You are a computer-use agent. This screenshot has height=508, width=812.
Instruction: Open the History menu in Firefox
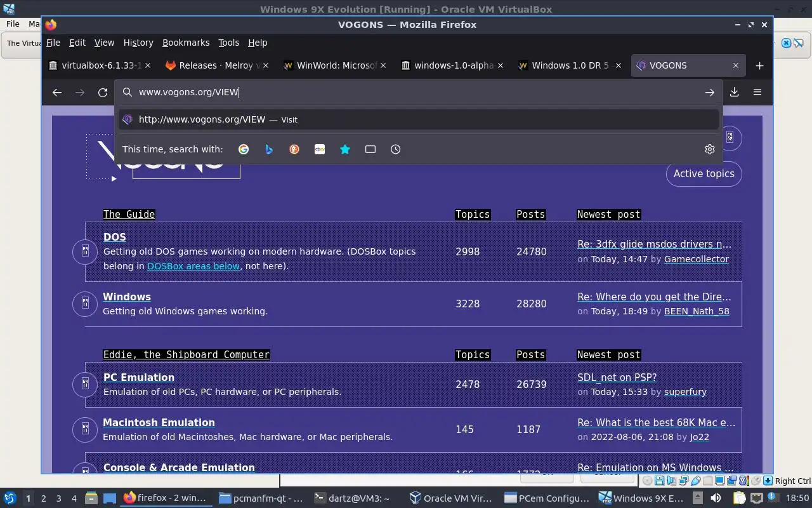coord(138,43)
